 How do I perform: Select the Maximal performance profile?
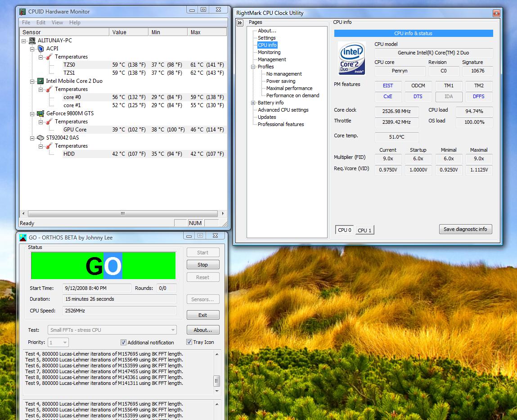(x=289, y=88)
